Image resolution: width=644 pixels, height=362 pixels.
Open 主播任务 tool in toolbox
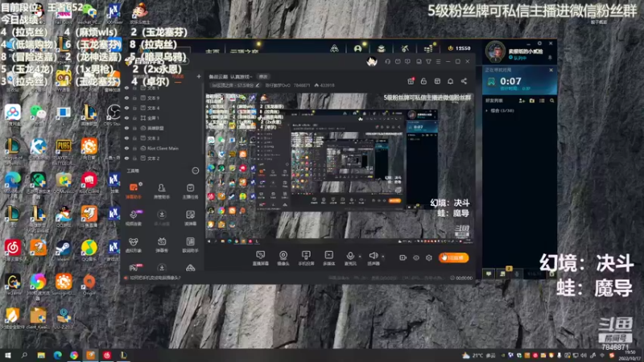point(190,191)
